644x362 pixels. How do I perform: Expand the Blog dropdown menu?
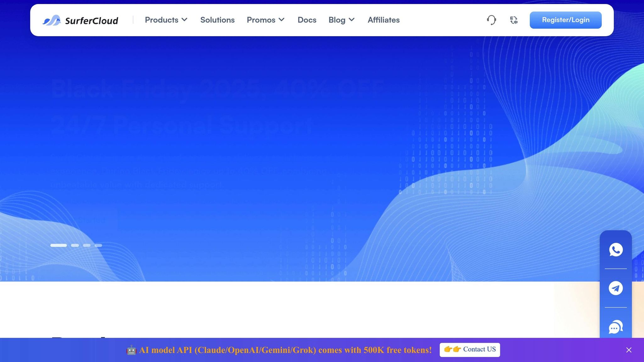(341, 20)
